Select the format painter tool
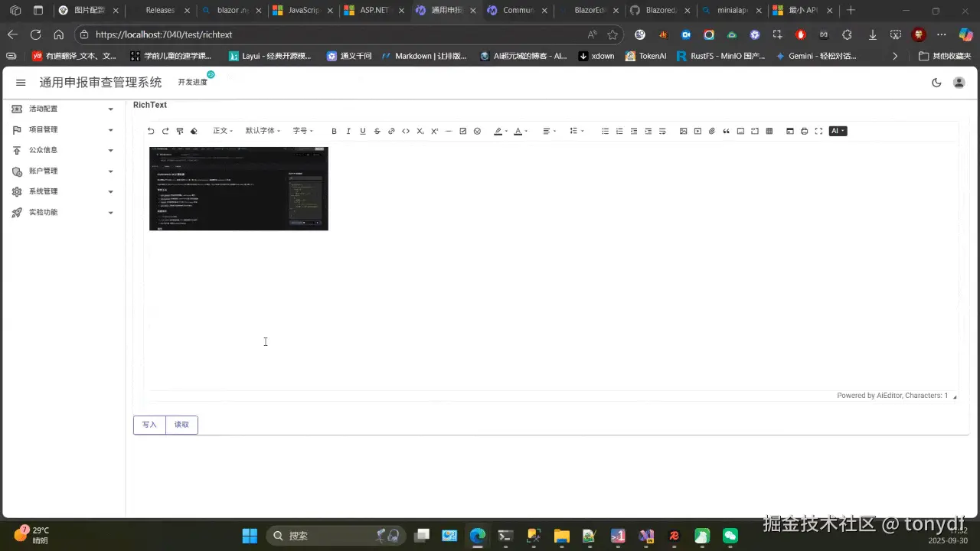The height and width of the screenshot is (551, 980). tap(180, 131)
